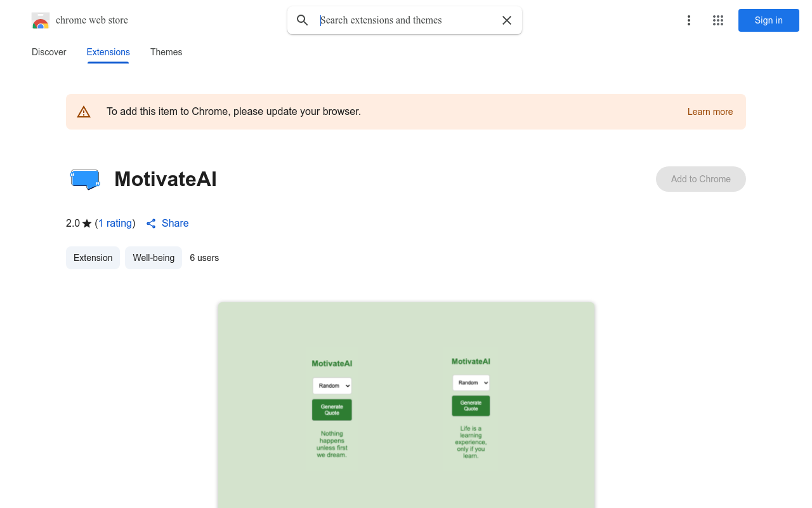Screen dimensions: 812x508
Task: Click the disabled Add to Chrome button
Action: click(701, 179)
